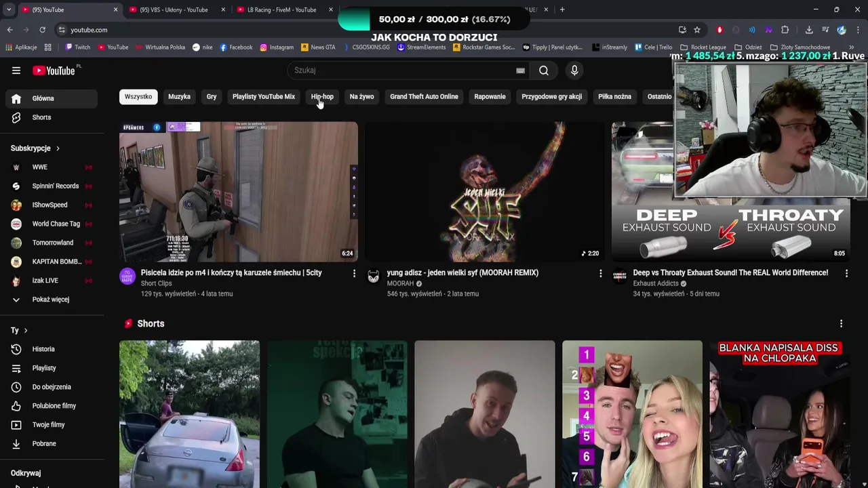Open Tomorrowland subscription channel
Viewport: 868px width, 488px height.
coord(52,243)
